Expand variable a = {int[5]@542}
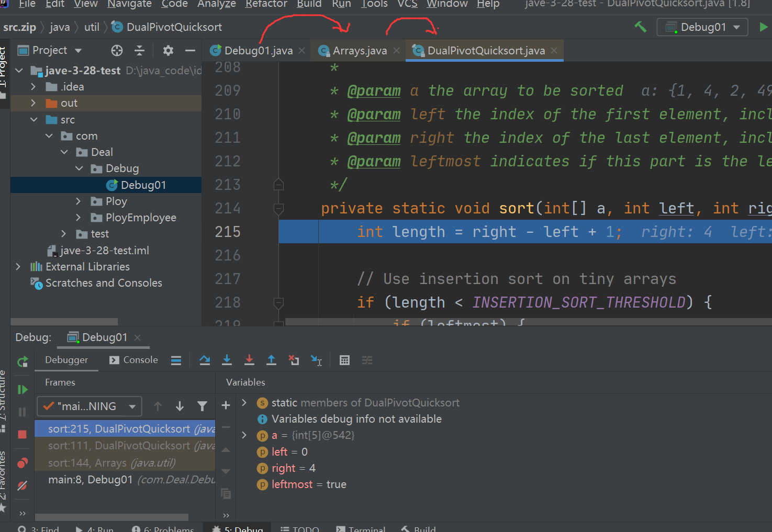Screen dimensions: 772x532 (244, 435)
